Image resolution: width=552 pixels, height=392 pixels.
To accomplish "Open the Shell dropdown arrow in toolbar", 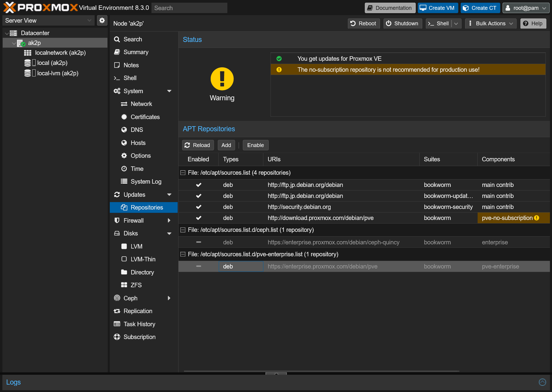I will pos(456,24).
